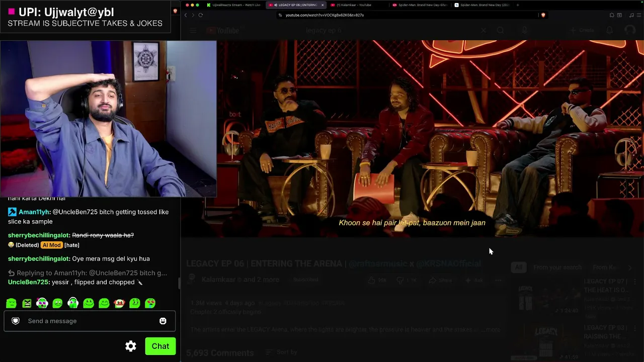Click username UncleBen725 in chat
This screenshot has height=362, width=644.
28,282
